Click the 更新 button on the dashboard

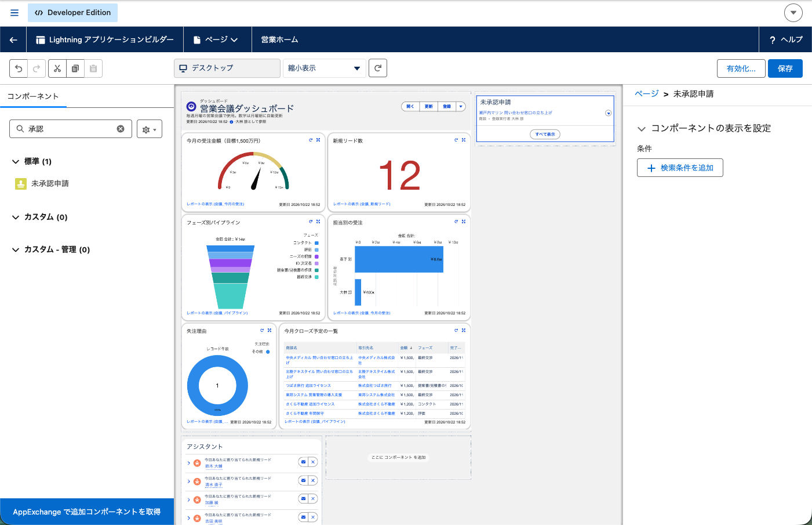pyautogui.click(x=429, y=107)
